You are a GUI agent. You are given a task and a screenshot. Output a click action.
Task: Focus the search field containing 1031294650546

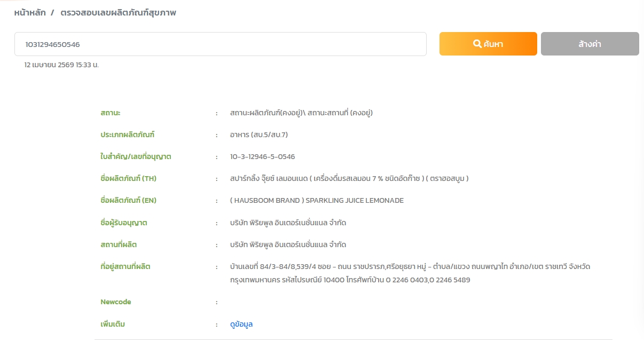220,44
